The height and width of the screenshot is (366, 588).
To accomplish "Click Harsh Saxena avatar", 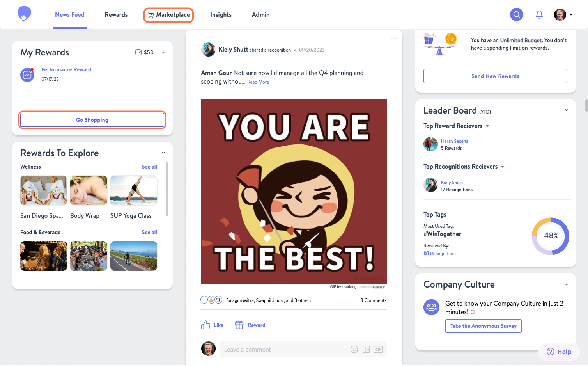I will 430,144.
